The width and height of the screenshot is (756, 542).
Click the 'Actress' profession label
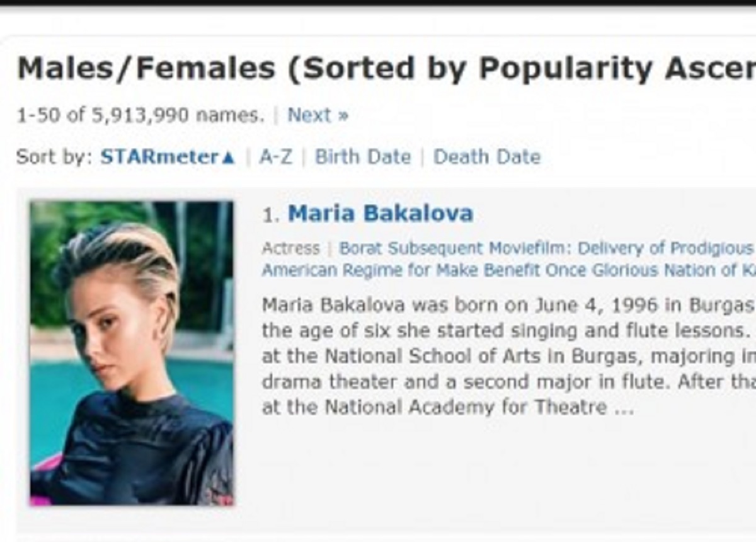(290, 248)
